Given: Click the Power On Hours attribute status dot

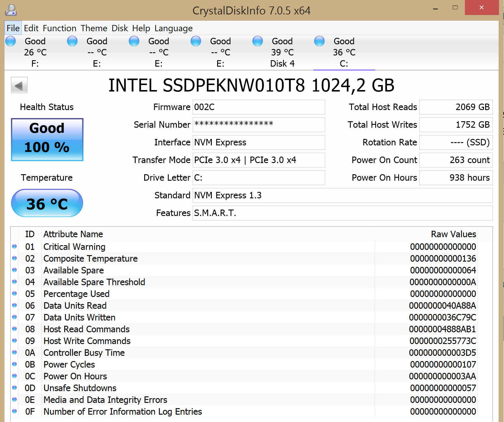Looking at the screenshot, I should coord(14,376).
